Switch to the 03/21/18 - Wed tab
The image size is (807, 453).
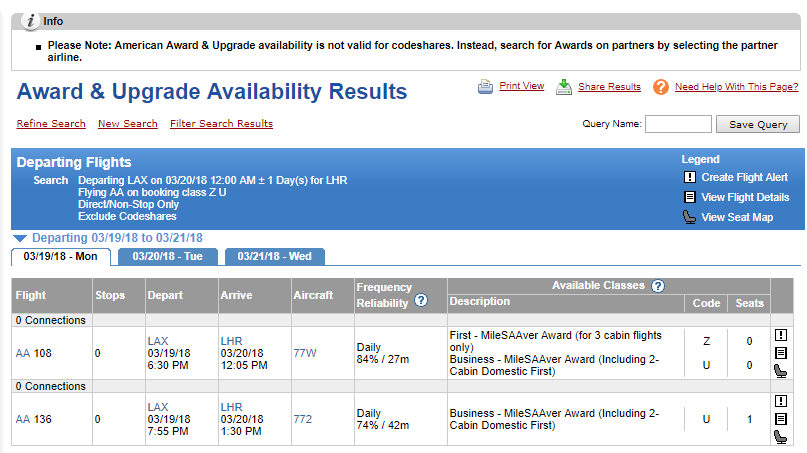tap(275, 256)
